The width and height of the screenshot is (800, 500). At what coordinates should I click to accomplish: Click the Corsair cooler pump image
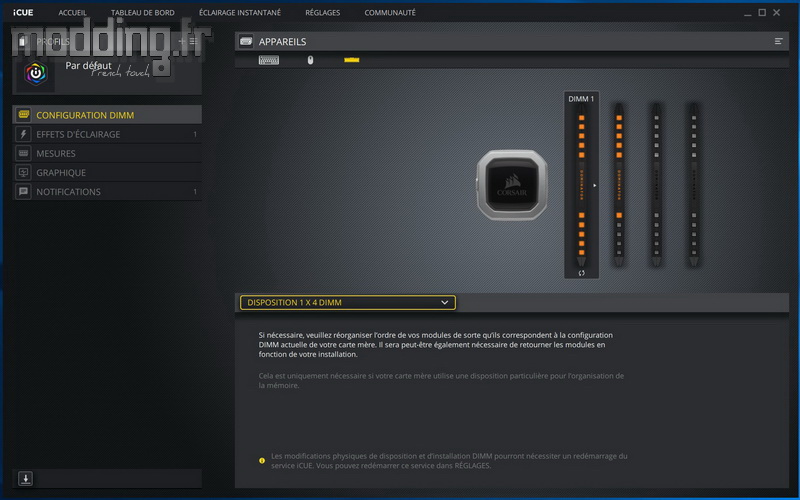pos(512,185)
